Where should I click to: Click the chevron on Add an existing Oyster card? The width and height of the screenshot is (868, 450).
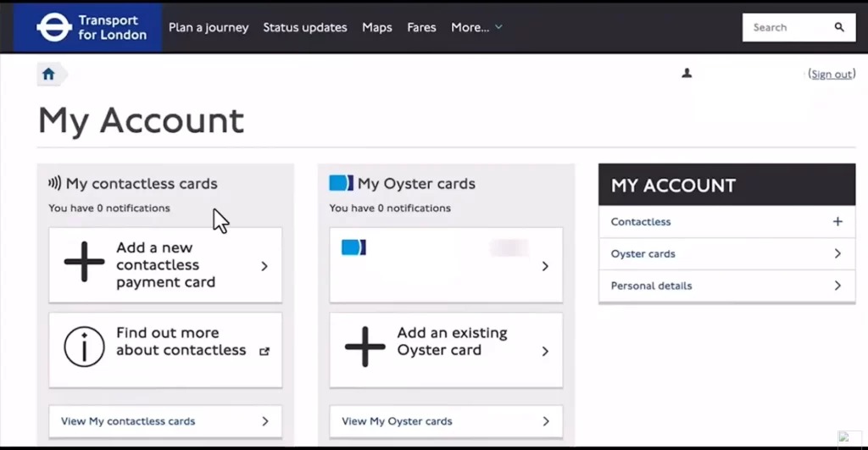545,351
